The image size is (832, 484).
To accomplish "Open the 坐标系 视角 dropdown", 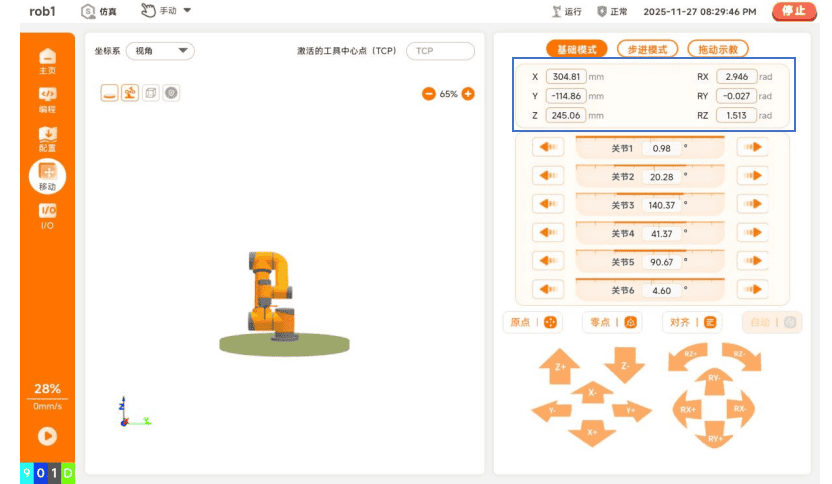I will [x=160, y=51].
